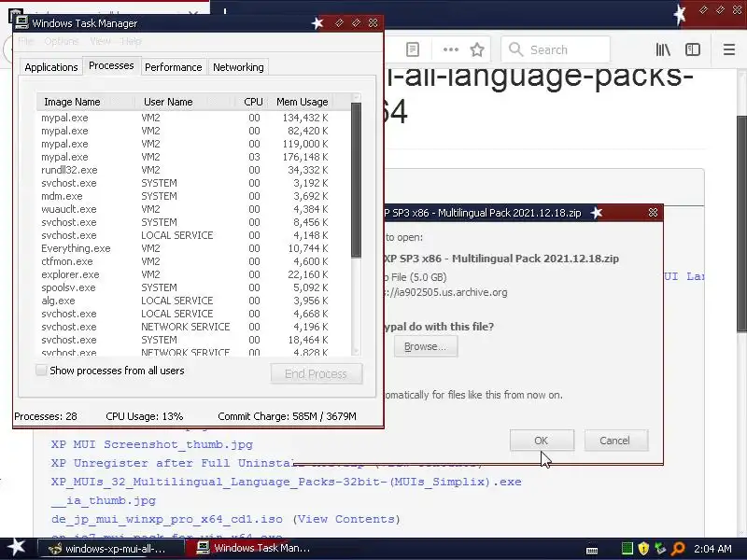This screenshot has width=747, height=560.
Task: Click the yellow security shield tray icon
Action: coord(643,549)
